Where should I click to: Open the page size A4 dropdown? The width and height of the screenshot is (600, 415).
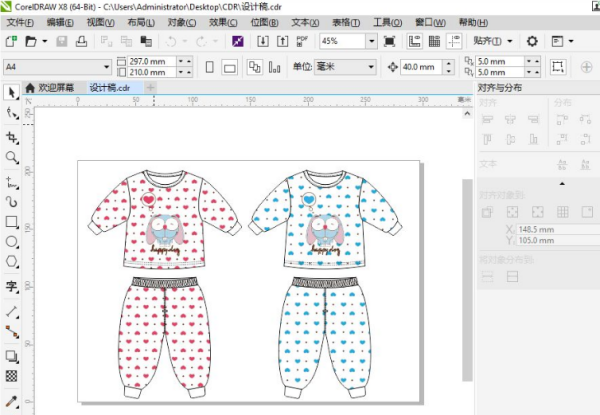(106, 67)
